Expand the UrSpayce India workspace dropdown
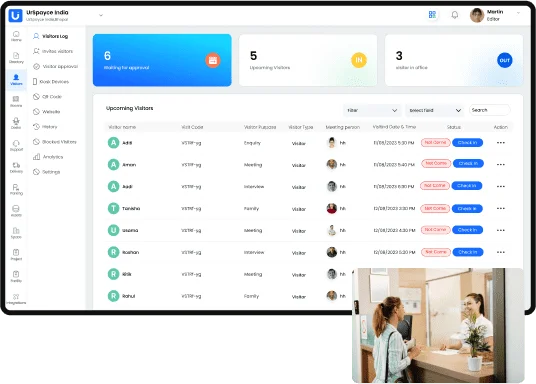This screenshot has width=536, height=384. coord(101,15)
